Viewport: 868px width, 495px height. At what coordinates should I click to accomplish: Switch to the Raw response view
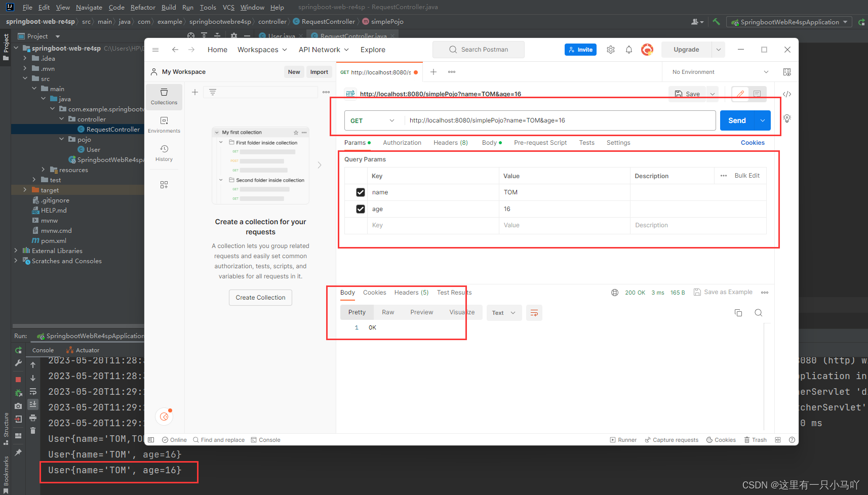[x=388, y=312]
